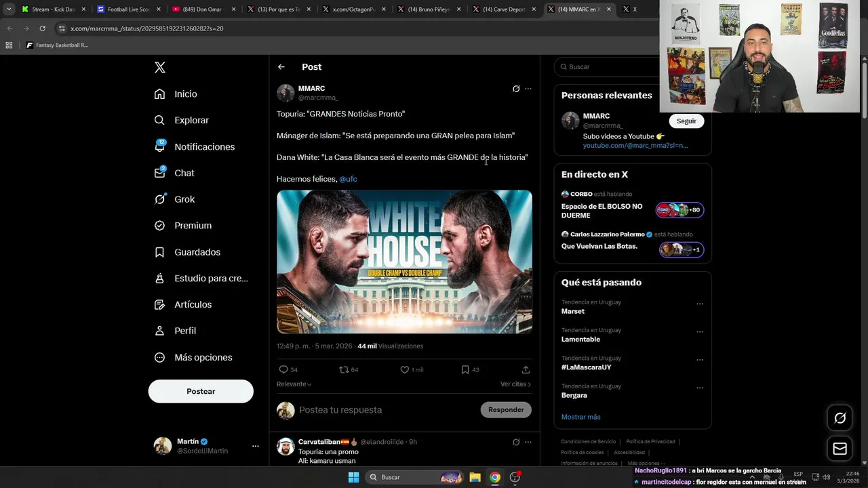This screenshot has height=488, width=868.
Task: Click the share icon on post
Action: [526, 369]
